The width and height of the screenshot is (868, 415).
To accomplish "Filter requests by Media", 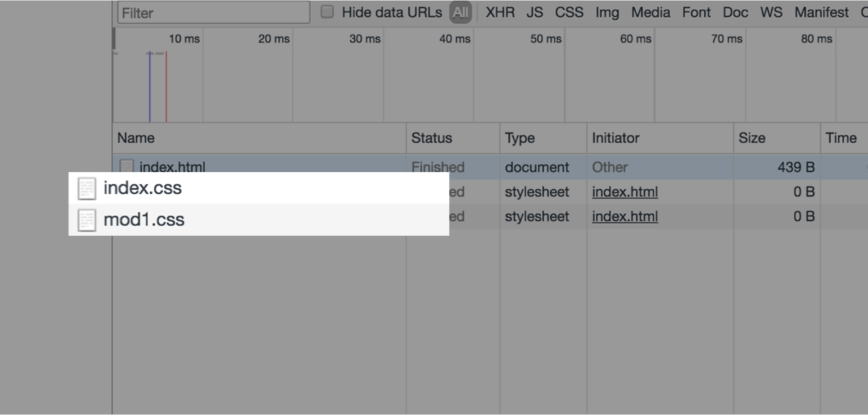I will pyautogui.click(x=651, y=12).
